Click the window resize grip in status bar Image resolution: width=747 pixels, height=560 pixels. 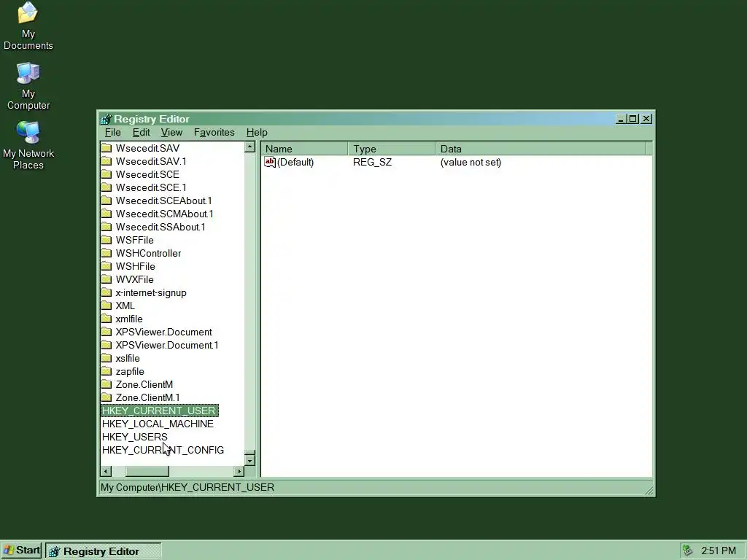(x=649, y=491)
